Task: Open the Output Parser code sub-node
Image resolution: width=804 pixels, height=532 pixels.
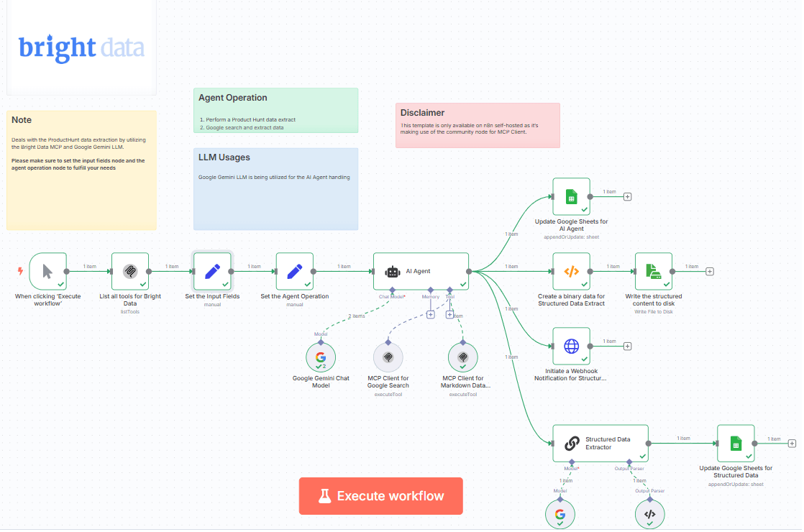Action: (649, 514)
